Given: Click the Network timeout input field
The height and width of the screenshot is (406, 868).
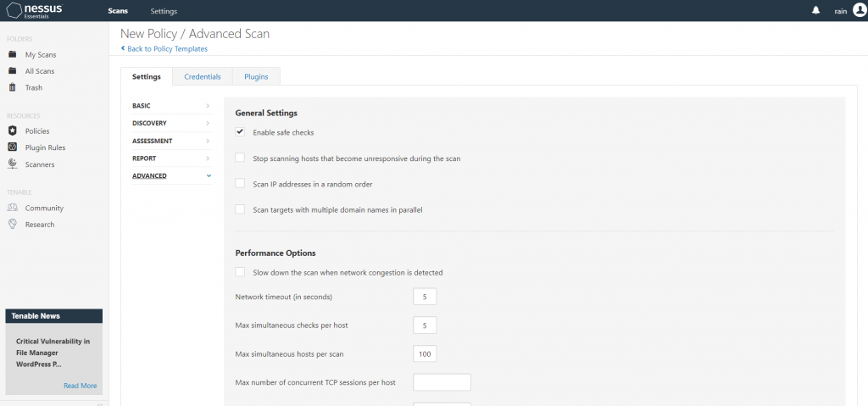Looking at the screenshot, I should pos(425,297).
